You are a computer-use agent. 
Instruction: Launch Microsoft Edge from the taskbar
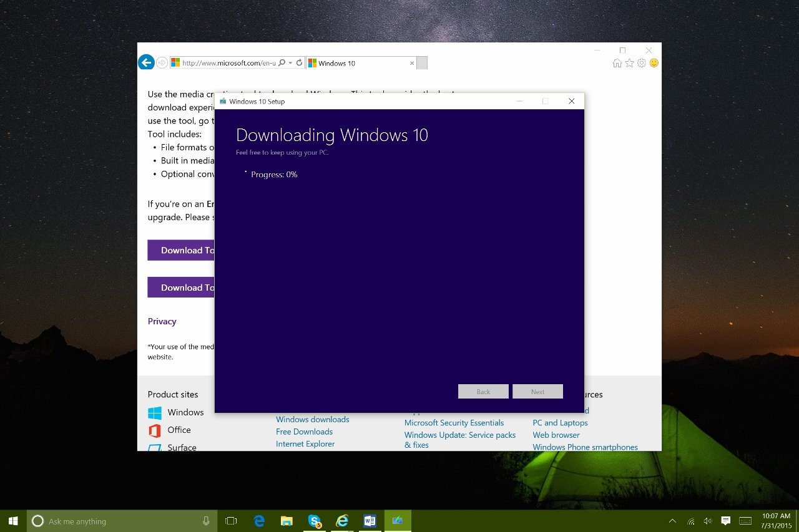pos(259,521)
